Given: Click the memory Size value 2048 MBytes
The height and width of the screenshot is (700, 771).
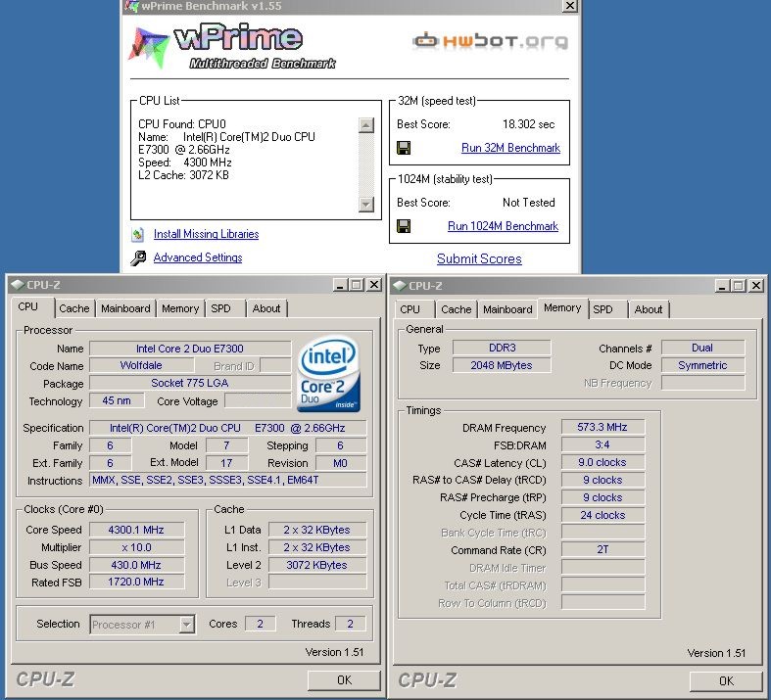Looking at the screenshot, I should tap(502, 365).
